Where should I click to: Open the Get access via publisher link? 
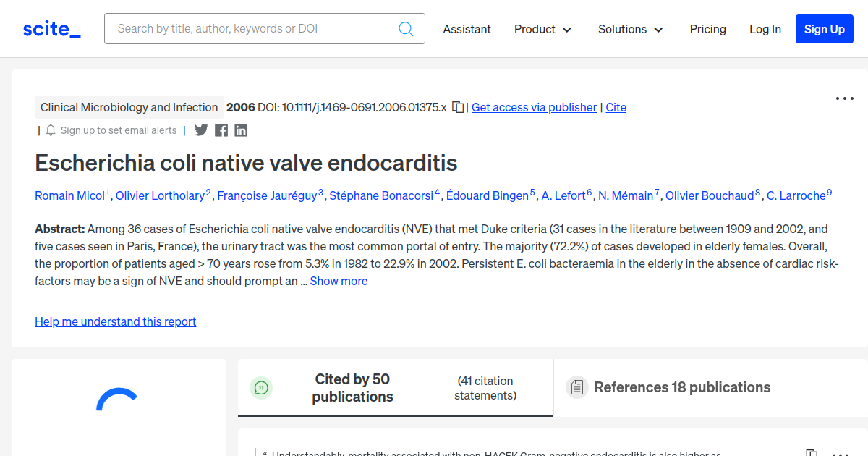pyautogui.click(x=534, y=107)
